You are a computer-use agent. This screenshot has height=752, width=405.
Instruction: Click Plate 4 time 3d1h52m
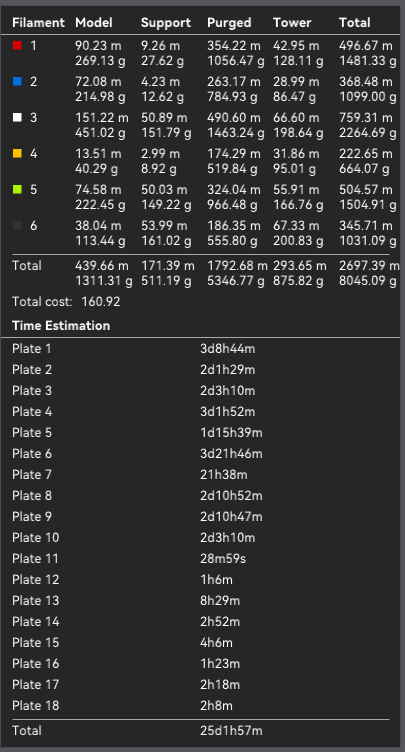[227, 411]
